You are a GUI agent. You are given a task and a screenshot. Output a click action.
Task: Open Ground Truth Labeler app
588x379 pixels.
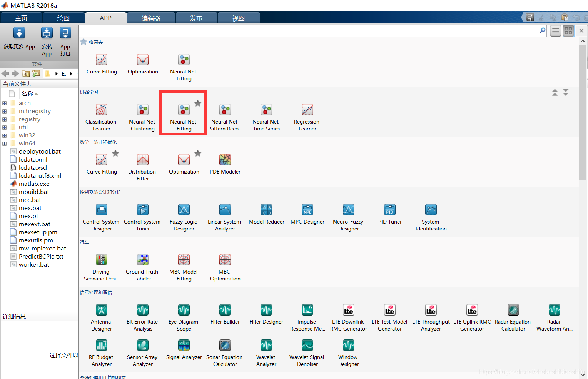[x=142, y=267]
